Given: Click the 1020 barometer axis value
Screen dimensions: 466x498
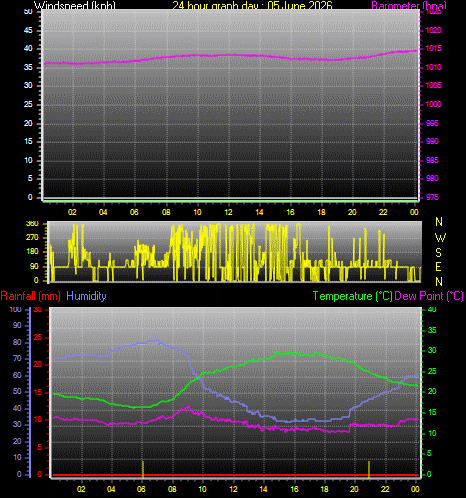Looking at the screenshot, I should [x=433, y=31].
